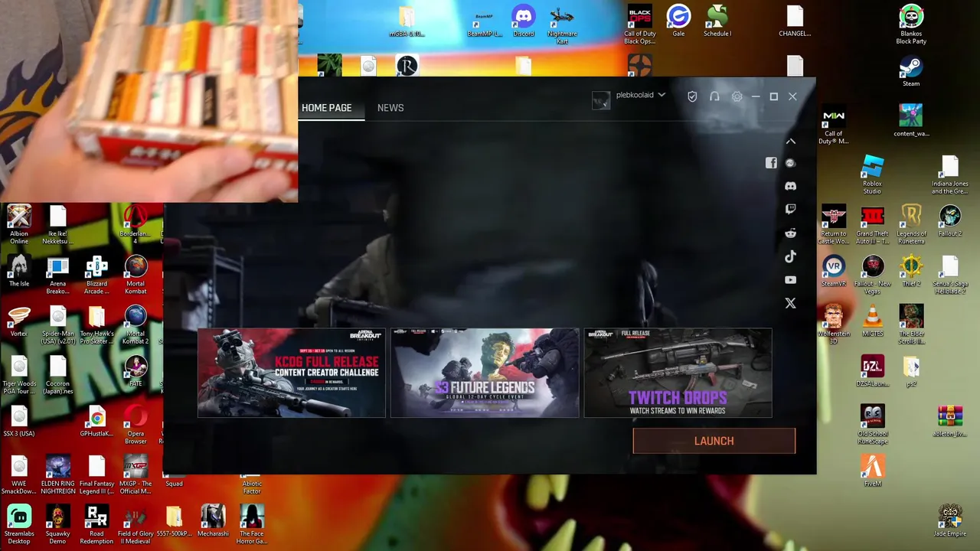Screen dimensions: 980x551
Task: Select the Road Redemption desktop shortcut
Action: click(96, 525)
